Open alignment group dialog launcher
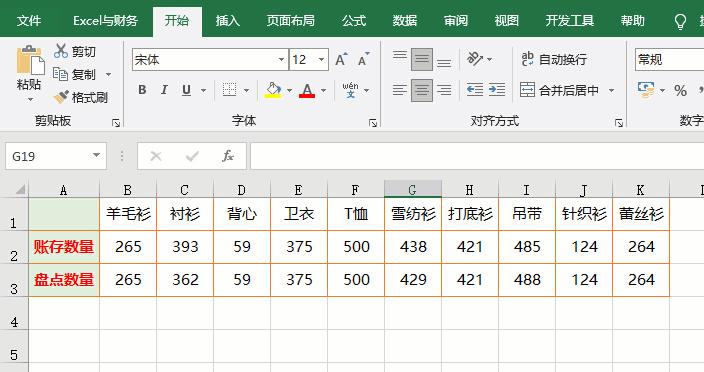This screenshot has height=372, width=704. pyautogui.click(x=619, y=123)
